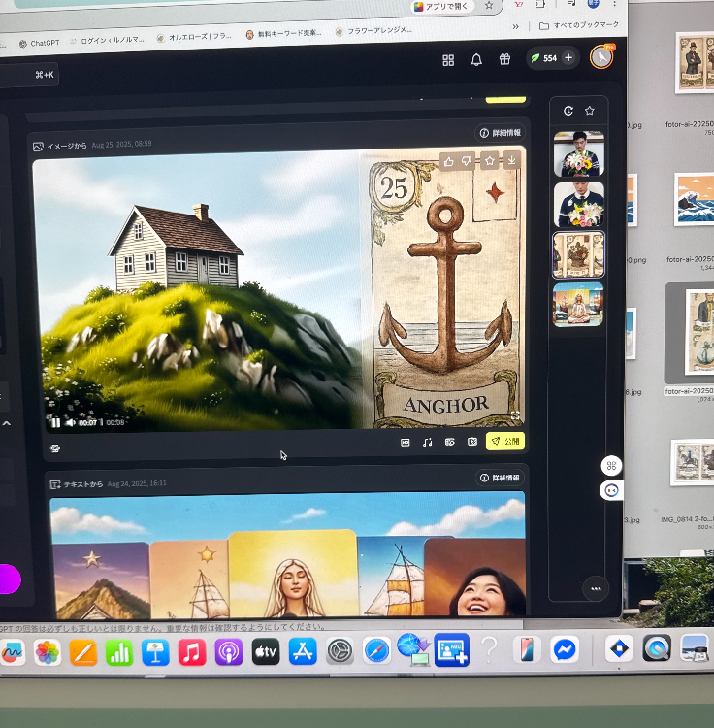Viewport: 714px width, 728px height.
Task: Open 詳細情報 for the Aug 25 video
Action: point(501,133)
